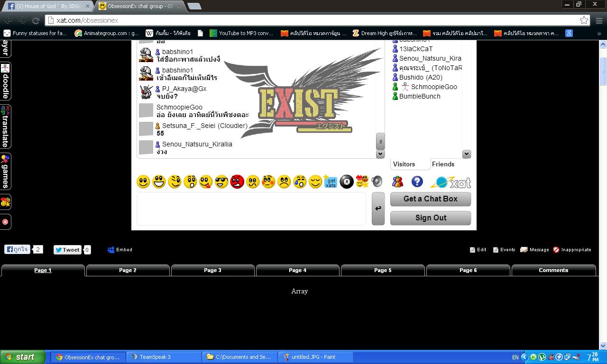Screen dimensions: 607x364
Task: Open the games side tab
Action: [x=5, y=171]
